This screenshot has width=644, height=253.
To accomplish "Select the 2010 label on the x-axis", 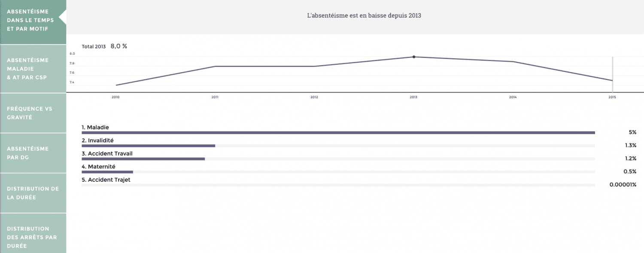I will click(x=115, y=97).
